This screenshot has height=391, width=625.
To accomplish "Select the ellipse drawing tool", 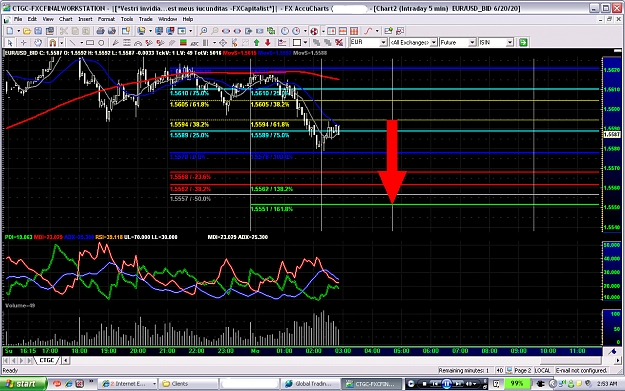I will 101,42.
